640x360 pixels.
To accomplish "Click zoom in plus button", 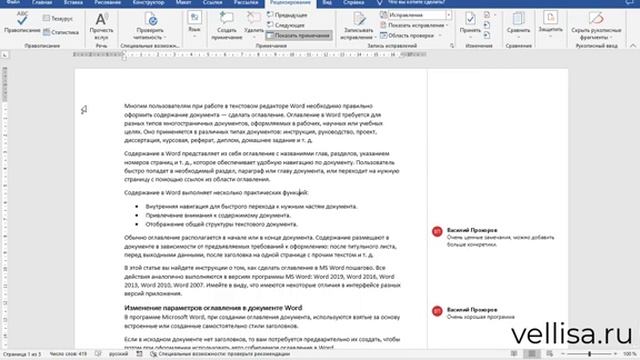I will coord(616,354).
